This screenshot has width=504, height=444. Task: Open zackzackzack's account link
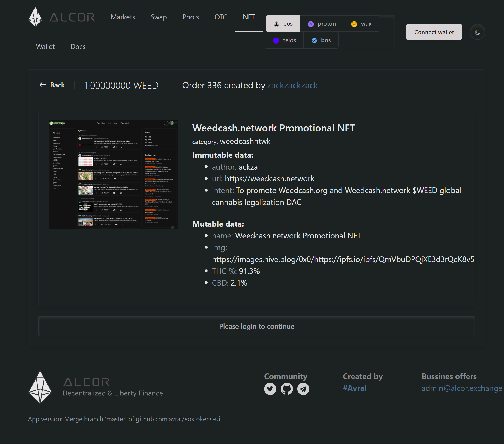tap(292, 85)
